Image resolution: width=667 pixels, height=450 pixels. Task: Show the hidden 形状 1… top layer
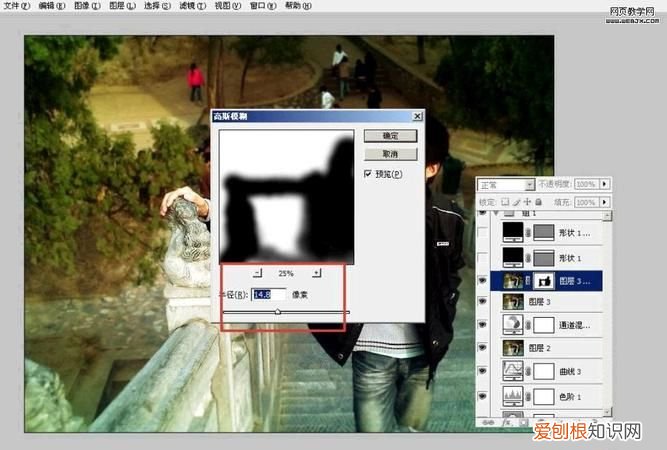click(483, 233)
